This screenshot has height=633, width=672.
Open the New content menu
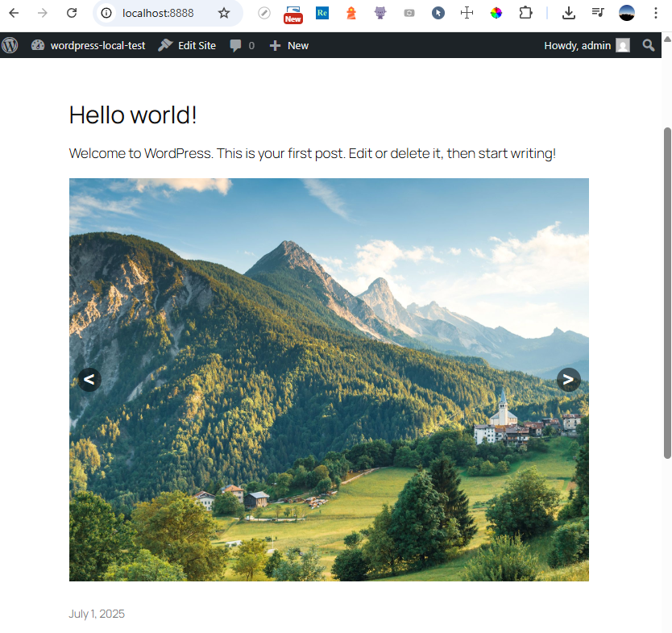[x=288, y=45]
